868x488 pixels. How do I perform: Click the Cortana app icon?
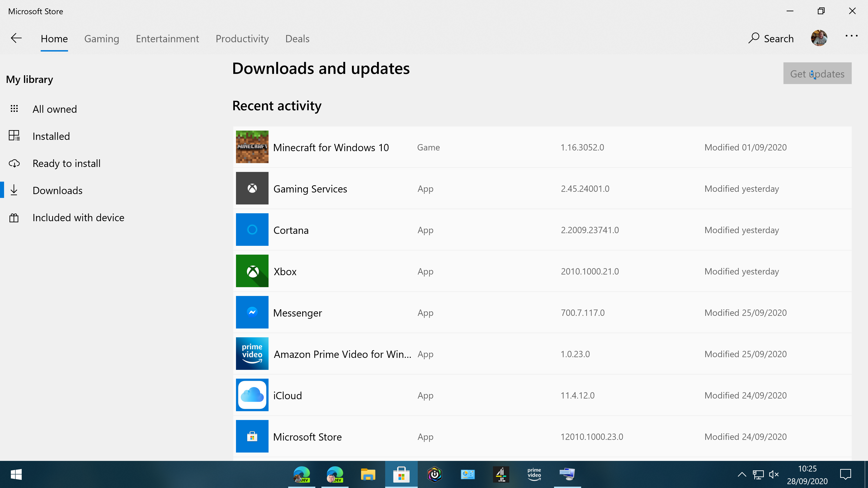[x=252, y=230]
